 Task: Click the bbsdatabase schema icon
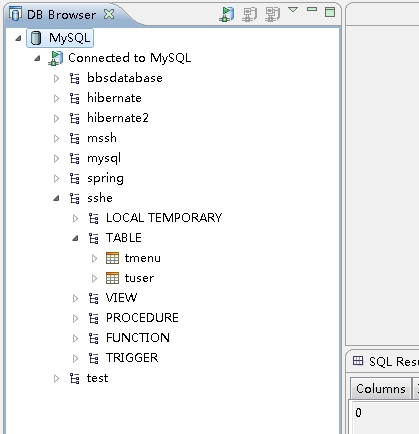pos(75,78)
